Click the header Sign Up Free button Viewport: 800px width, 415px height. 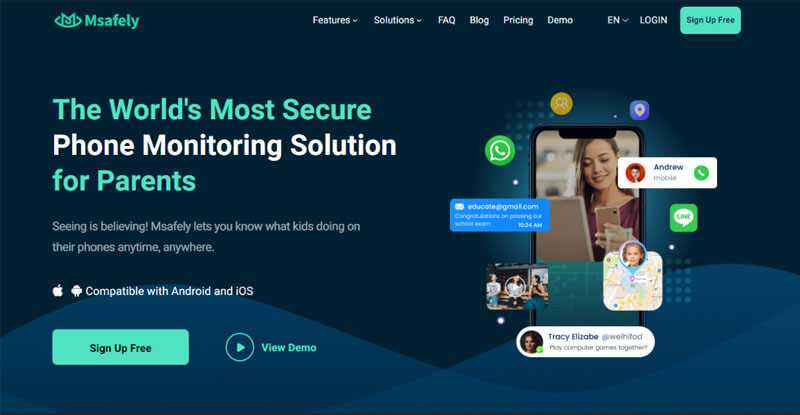click(x=710, y=20)
